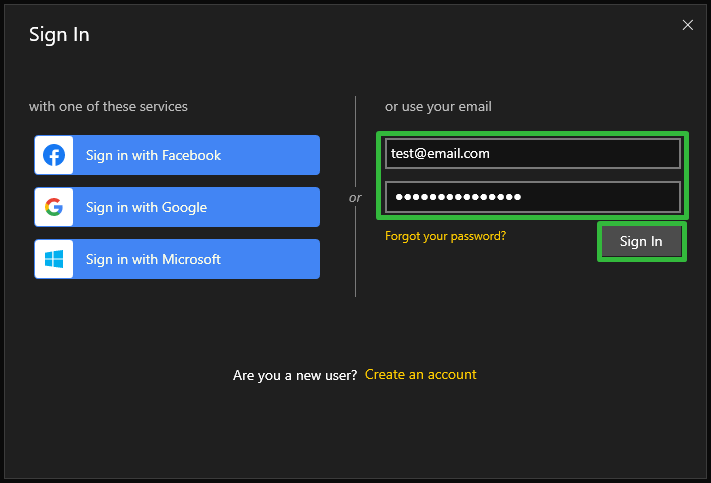This screenshot has width=711, height=483.
Task: Click the vertical divider line between sections
Action: pyautogui.click(x=356, y=141)
